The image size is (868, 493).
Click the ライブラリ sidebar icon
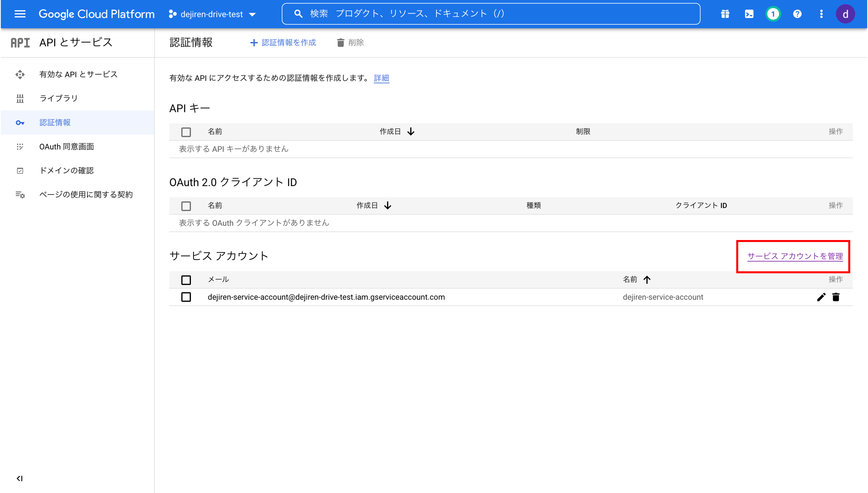[20, 98]
